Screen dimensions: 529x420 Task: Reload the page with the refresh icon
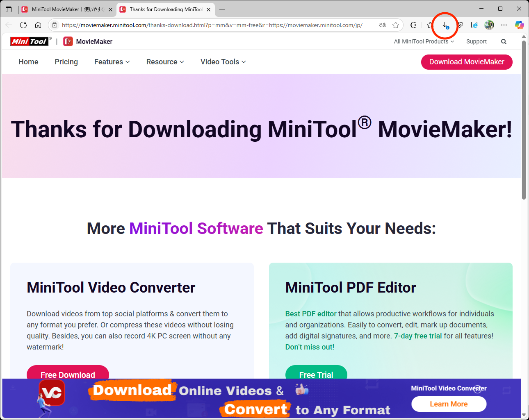(x=23, y=25)
